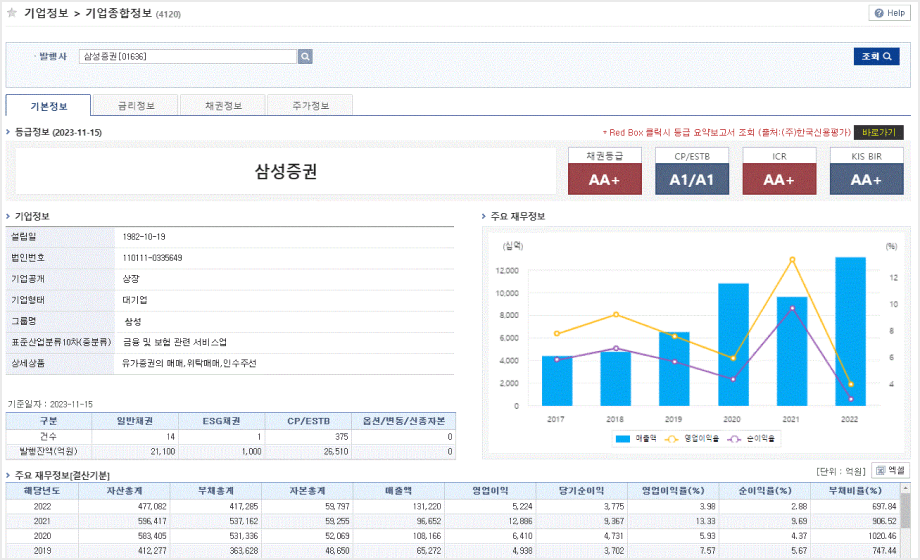This screenshot has height=560, width=920.
Task: Focus the issuer input field 삼성증권[01636]
Action: point(188,56)
